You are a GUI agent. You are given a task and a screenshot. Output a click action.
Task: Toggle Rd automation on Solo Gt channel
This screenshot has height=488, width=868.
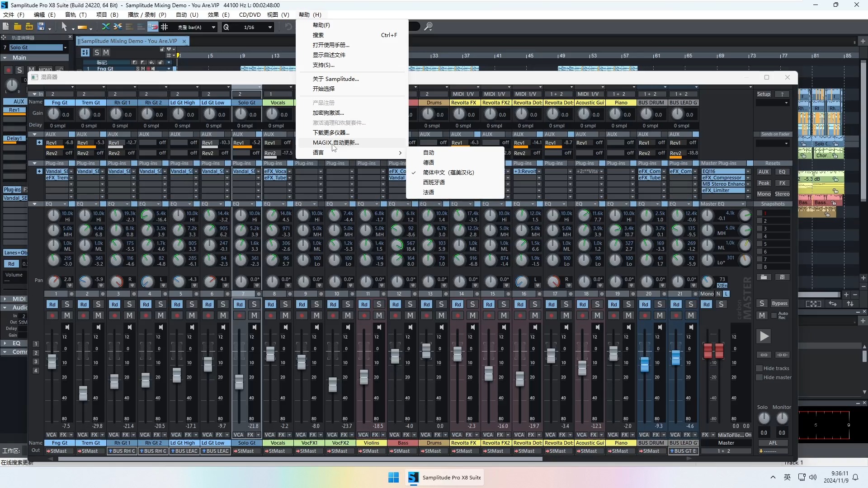pos(240,305)
